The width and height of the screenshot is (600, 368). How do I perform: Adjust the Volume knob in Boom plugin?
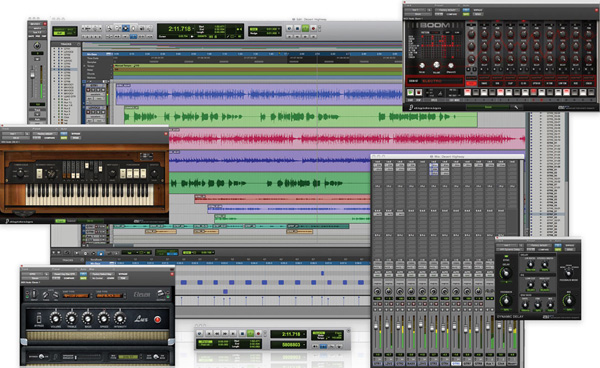pos(436,65)
